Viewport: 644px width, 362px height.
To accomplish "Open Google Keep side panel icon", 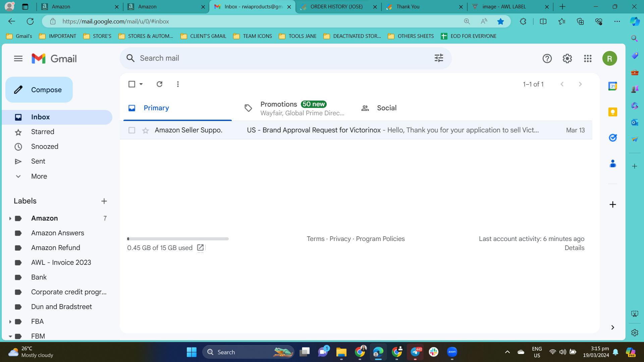I will [613, 112].
